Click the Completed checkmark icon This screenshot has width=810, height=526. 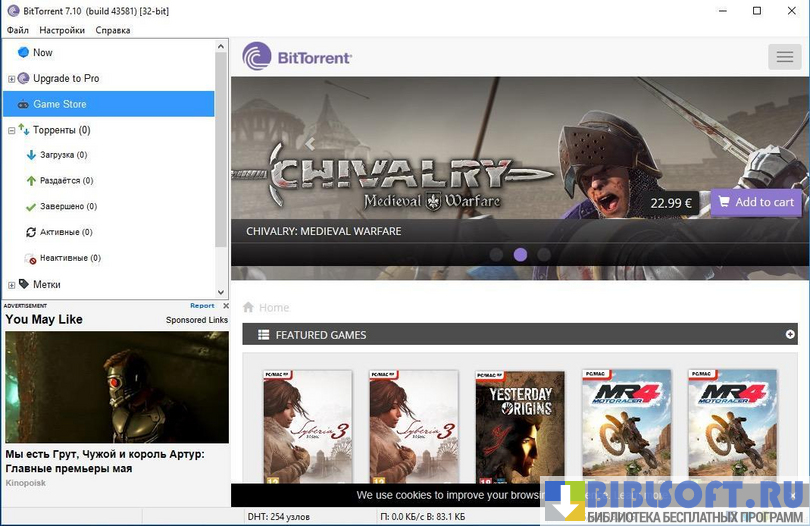pyautogui.click(x=31, y=207)
